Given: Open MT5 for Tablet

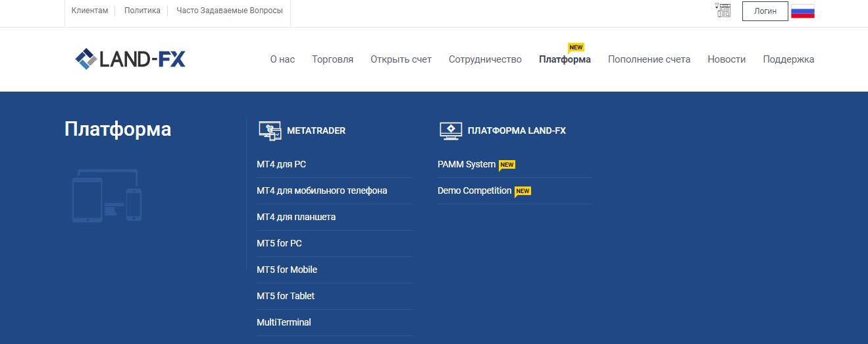Looking at the screenshot, I should point(286,296).
